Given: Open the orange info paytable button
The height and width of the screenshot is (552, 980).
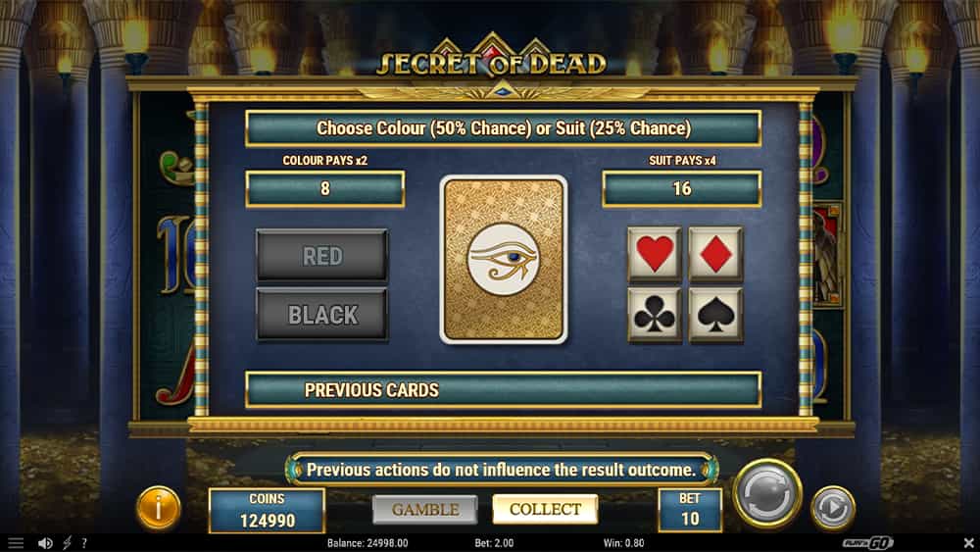Looking at the screenshot, I should (159, 508).
